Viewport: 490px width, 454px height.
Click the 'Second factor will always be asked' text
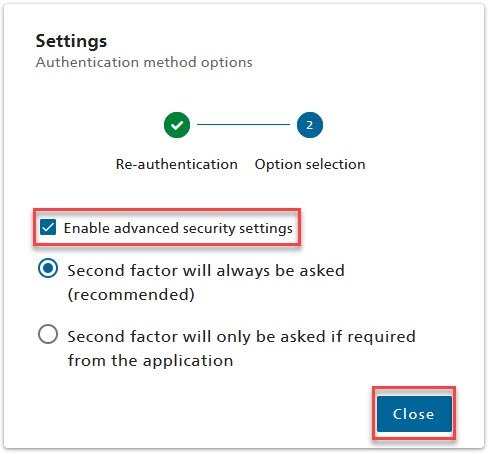[206, 270]
